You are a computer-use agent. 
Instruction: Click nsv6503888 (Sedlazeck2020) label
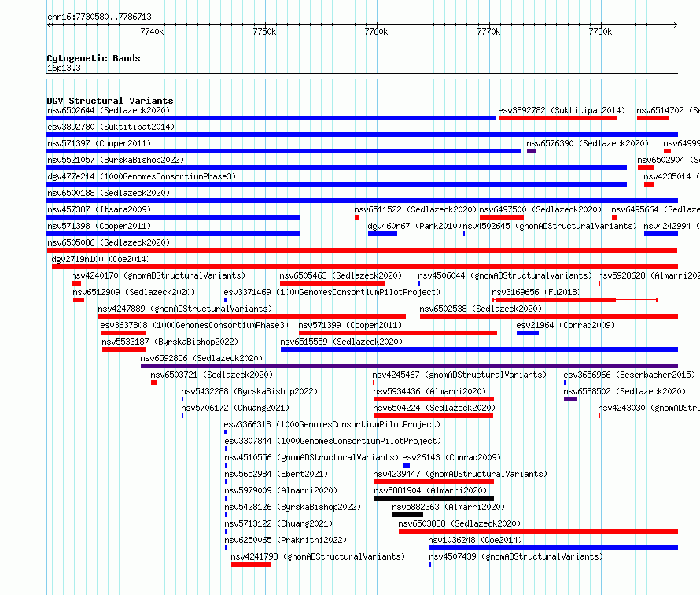[x=459, y=523]
